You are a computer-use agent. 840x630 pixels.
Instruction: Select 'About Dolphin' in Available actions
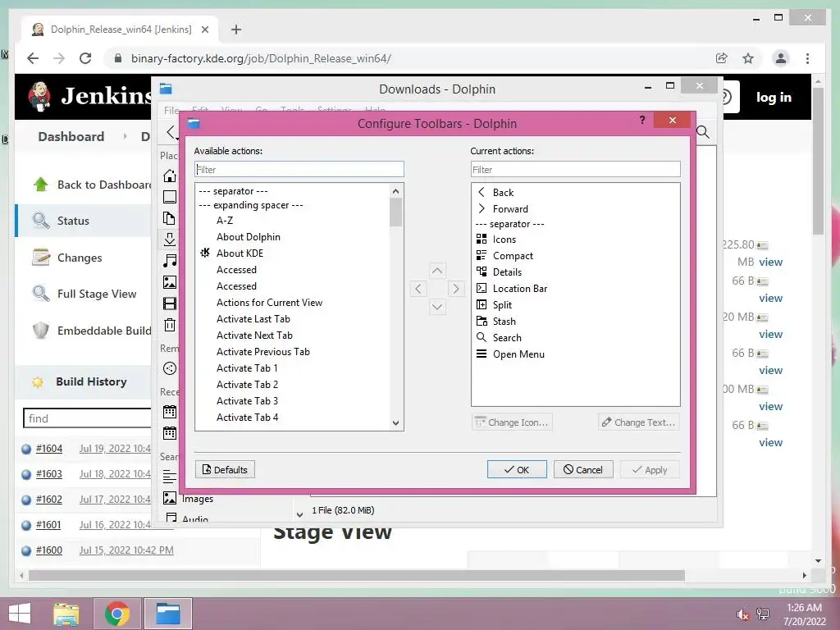[248, 237]
